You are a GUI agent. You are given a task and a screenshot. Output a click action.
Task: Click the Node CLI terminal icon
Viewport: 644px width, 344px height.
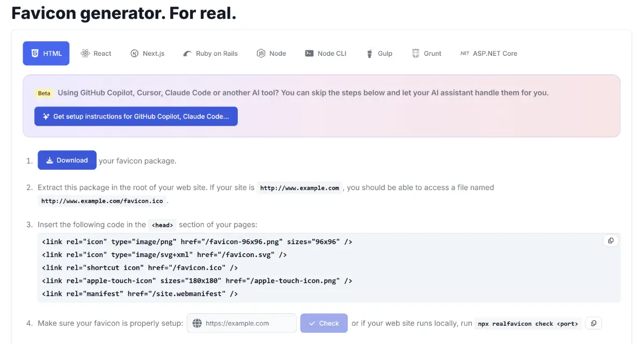[309, 54]
